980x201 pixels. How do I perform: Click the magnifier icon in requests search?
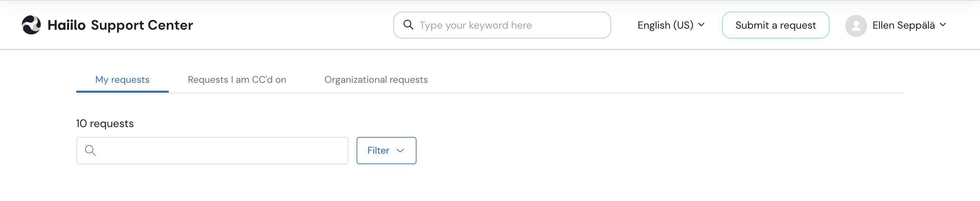[90, 150]
